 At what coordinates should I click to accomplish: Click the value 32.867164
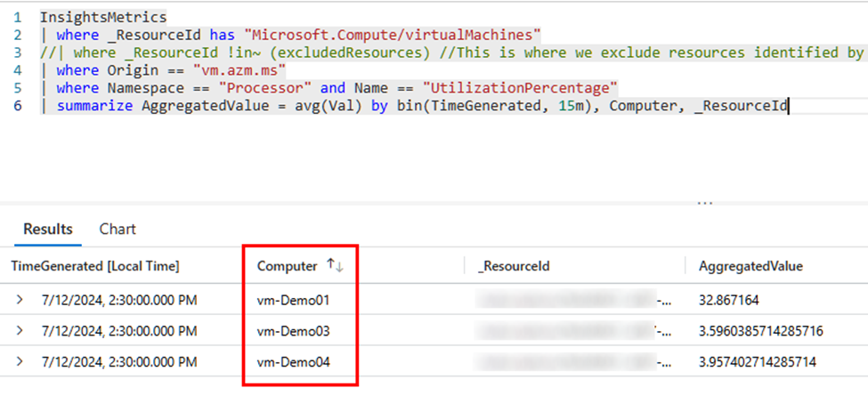pos(729,300)
